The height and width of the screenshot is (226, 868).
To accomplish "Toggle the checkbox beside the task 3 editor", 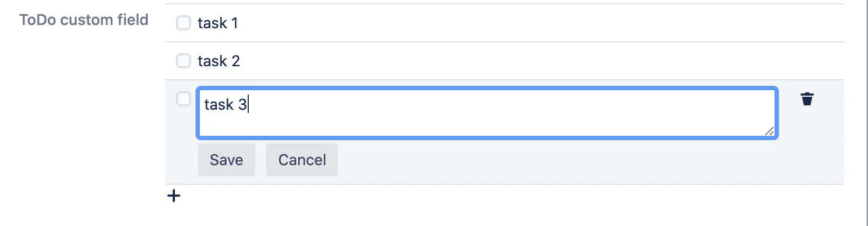I will point(184,99).
